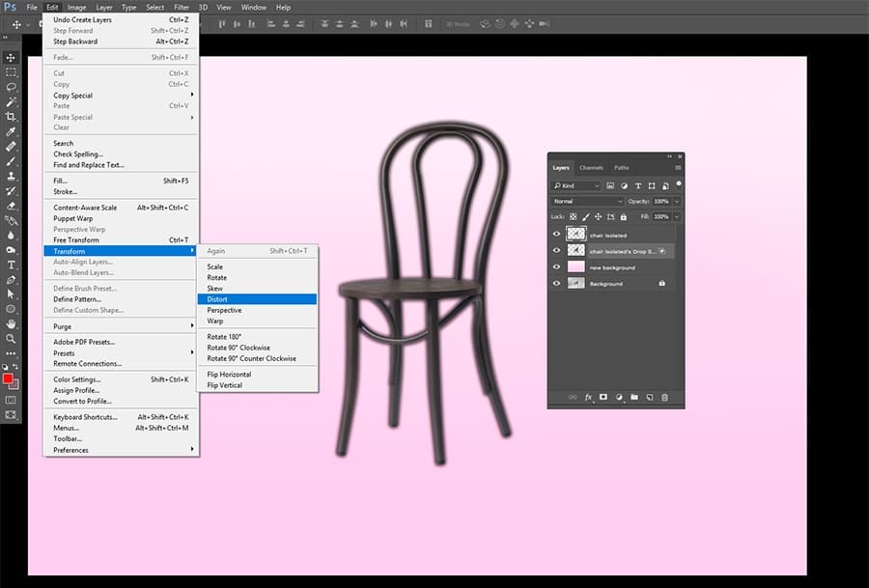Select the Clone Stamp tool
The image size is (869, 588).
click(11, 176)
